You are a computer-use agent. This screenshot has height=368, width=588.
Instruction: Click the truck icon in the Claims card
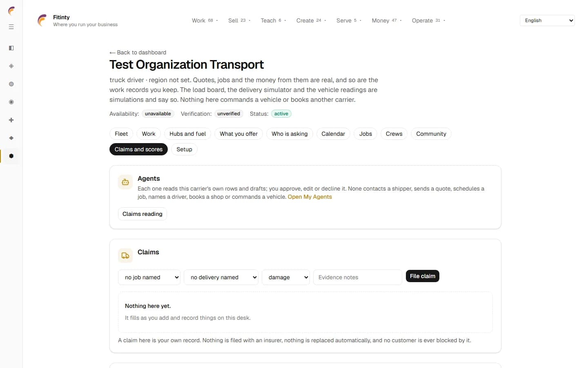click(125, 256)
